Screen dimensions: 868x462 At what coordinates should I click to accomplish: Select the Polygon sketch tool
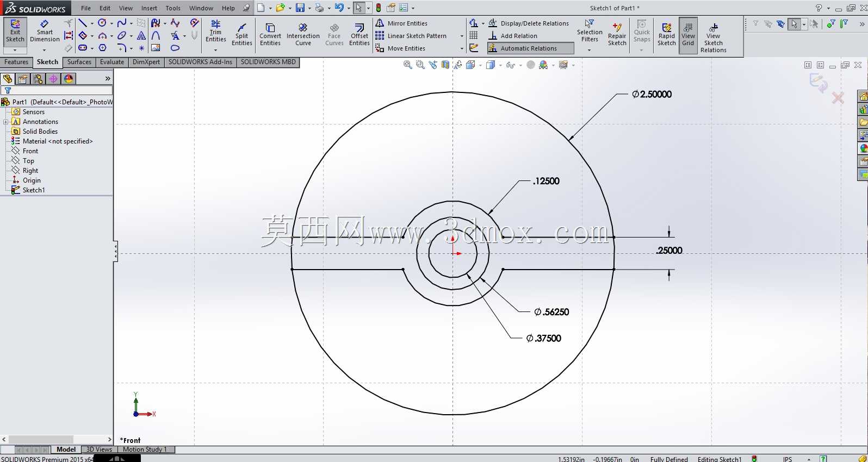point(102,48)
